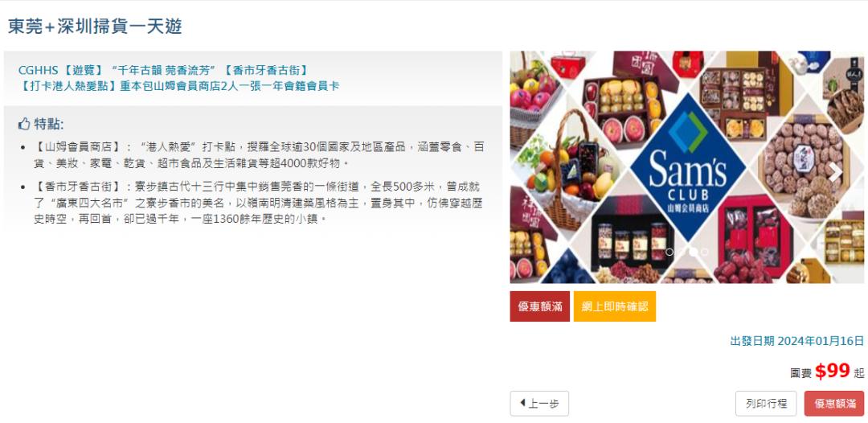The width and height of the screenshot is (868, 423).
Task: Click the Sam's Club banner image
Action: (686, 167)
